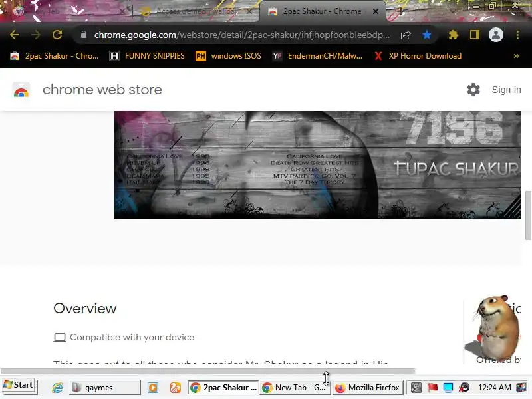532x399 pixels.
Task: Click the first system tray icon
Action: 416,387
